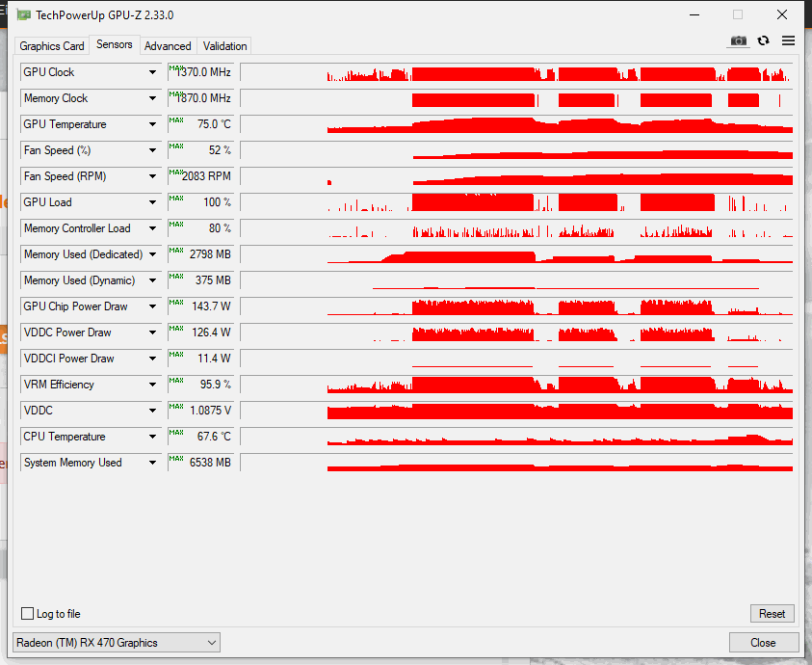Expand the VRM Efficiency dropdown
Image resolution: width=812 pixels, height=665 pixels.
pyautogui.click(x=152, y=385)
